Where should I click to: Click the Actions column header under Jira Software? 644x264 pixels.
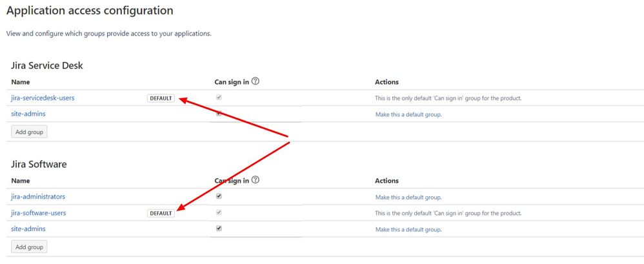[x=387, y=181]
